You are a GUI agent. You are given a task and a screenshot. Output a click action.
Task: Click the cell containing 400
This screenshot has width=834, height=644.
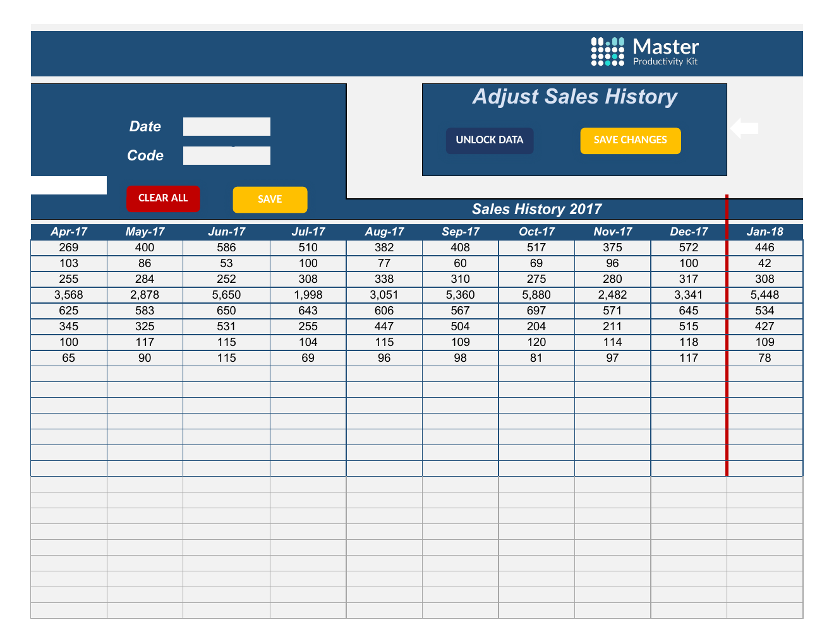(x=145, y=247)
